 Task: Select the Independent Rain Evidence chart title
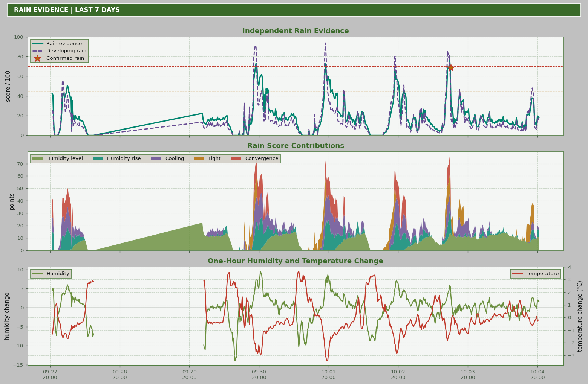[x=296, y=31]
